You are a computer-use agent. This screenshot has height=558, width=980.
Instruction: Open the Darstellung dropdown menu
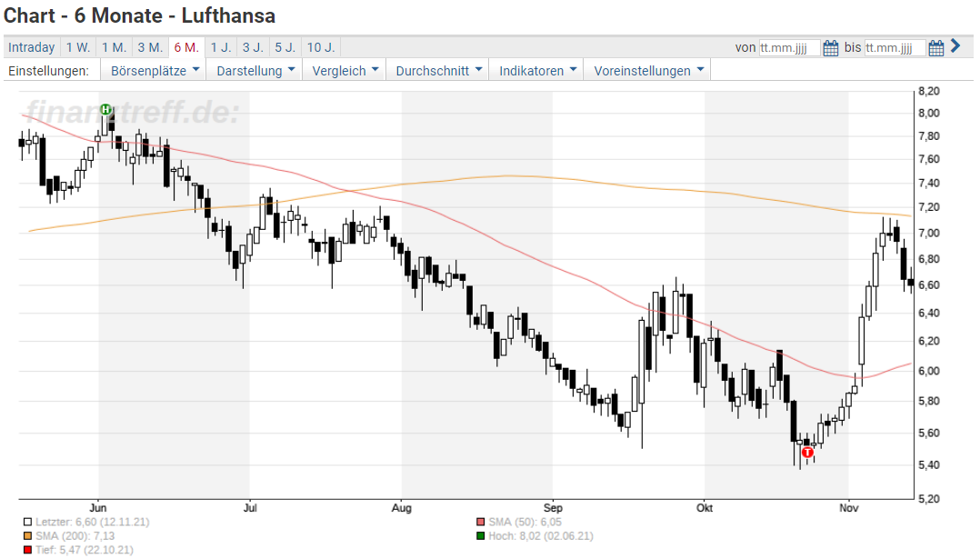tap(255, 71)
